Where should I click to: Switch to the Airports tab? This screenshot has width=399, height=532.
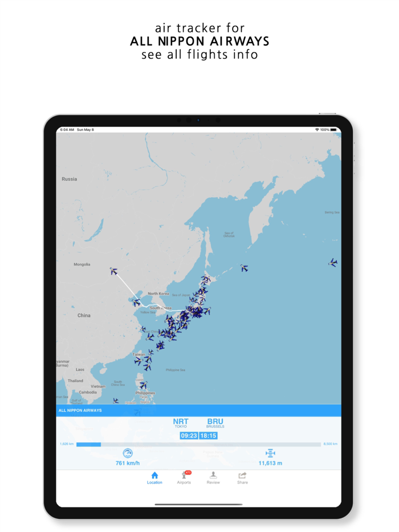tap(184, 478)
